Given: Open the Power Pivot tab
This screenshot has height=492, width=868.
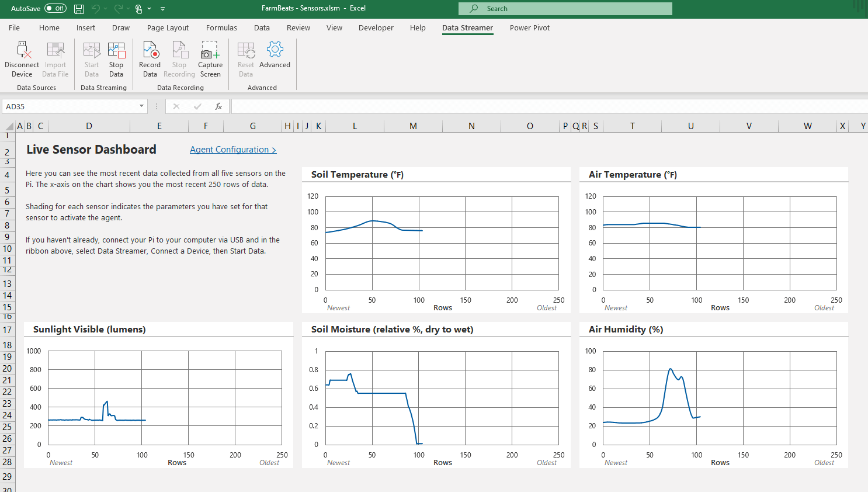Looking at the screenshot, I should coord(529,27).
